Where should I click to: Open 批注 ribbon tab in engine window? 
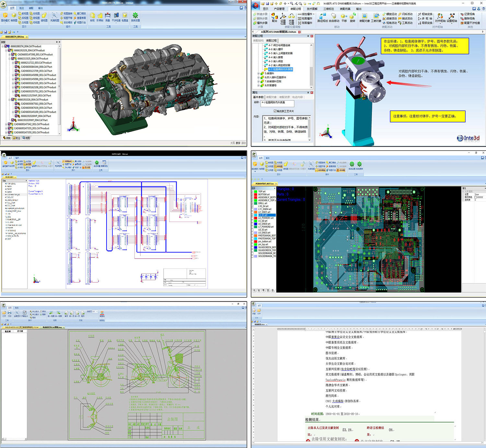coord(22,8)
